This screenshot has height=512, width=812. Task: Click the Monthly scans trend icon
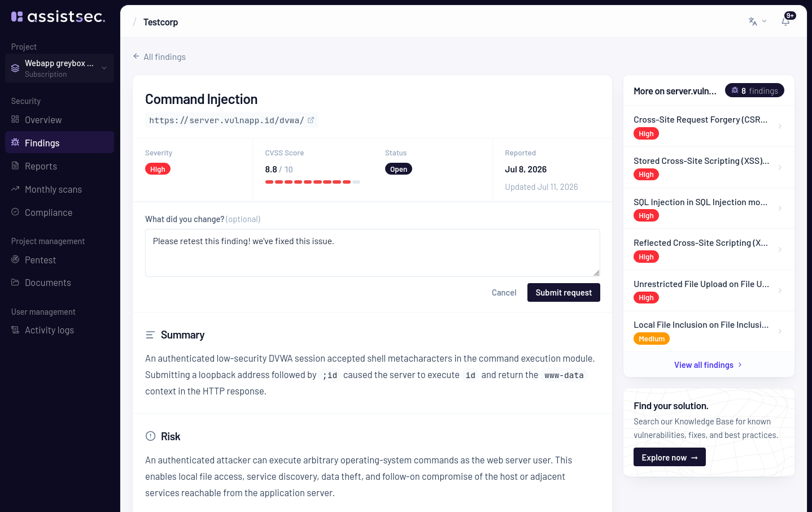tap(15, 189)
